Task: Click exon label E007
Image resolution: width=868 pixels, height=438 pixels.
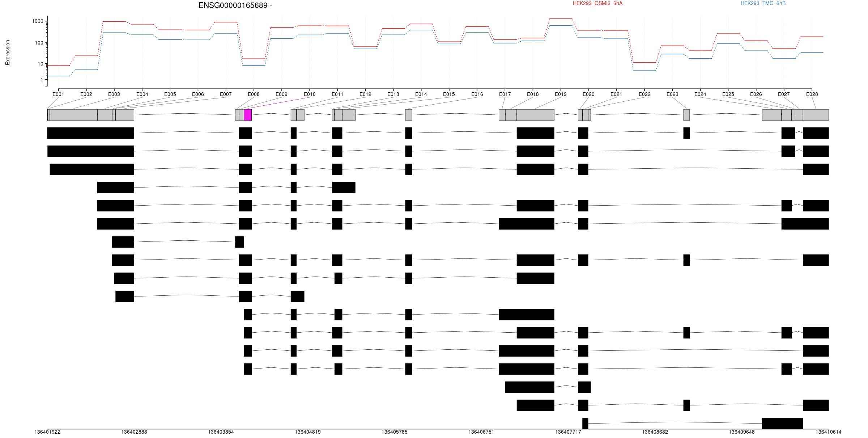Action: point(226,94)
